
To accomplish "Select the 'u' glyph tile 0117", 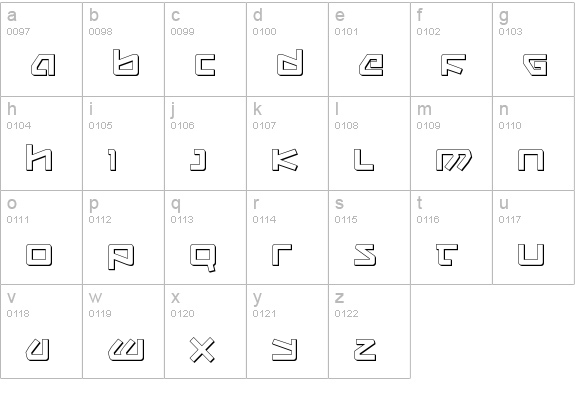I will click(534, 237).
